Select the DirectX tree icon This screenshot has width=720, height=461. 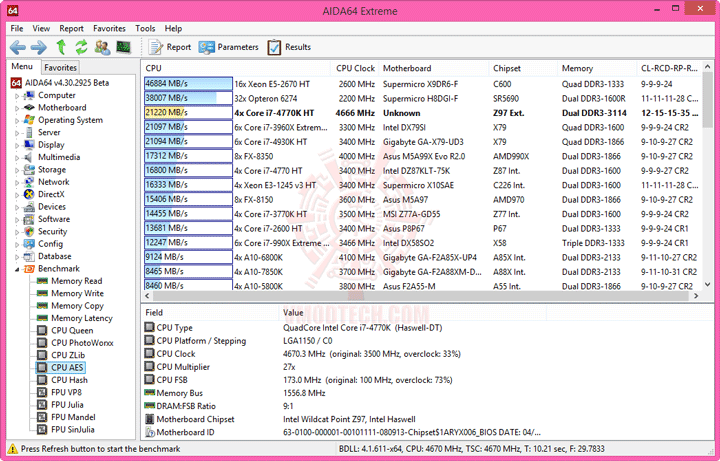(29, 194)
